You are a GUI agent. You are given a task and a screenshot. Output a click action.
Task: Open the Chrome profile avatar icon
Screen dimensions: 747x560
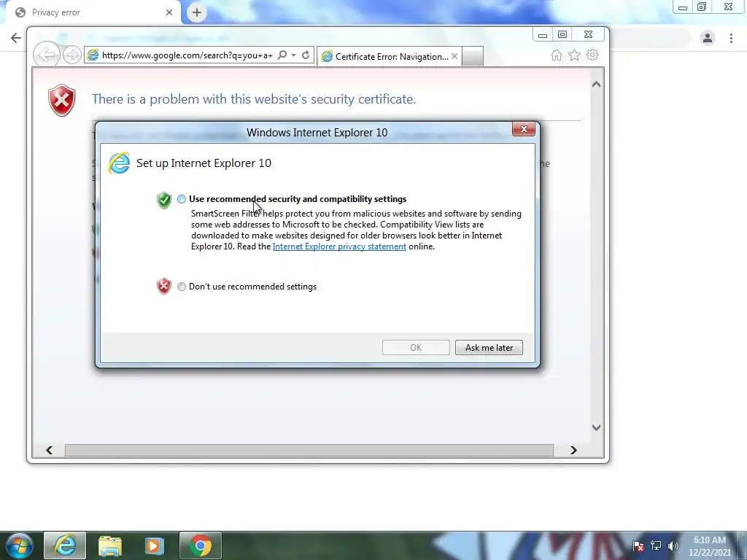point(708,38)
